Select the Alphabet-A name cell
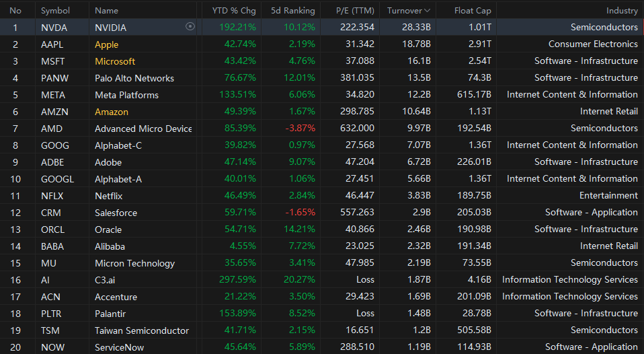 [x=118, y=179]
